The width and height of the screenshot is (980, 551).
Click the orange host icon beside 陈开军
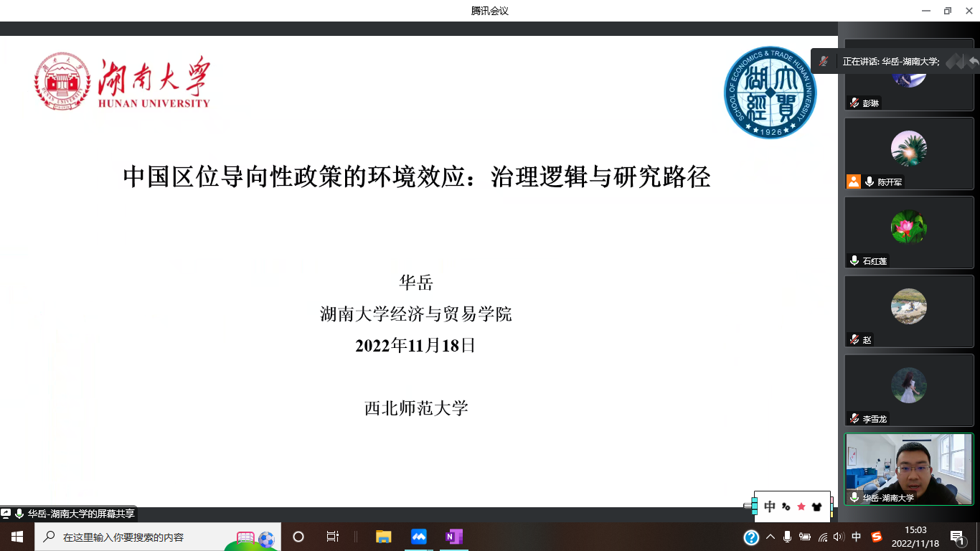click(853, 182)
